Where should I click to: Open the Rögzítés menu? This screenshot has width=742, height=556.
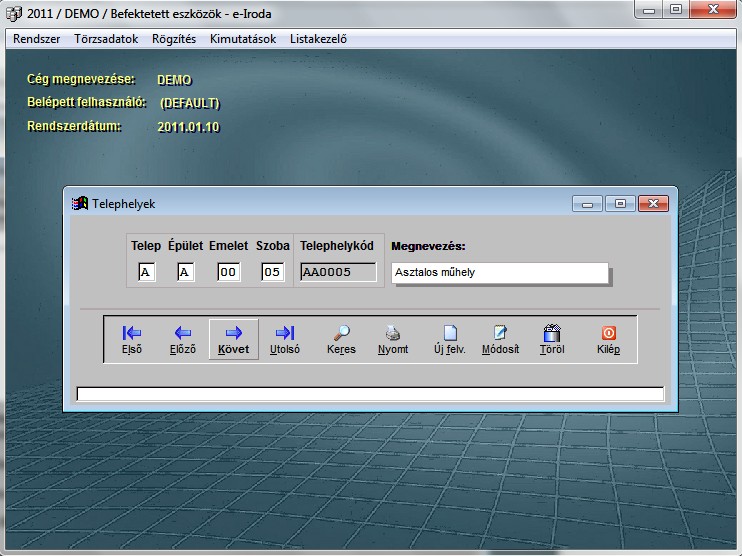click(x=174, y=39)
